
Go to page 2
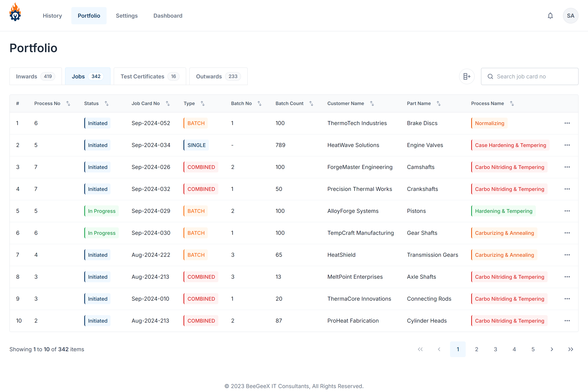click(476, 349)
